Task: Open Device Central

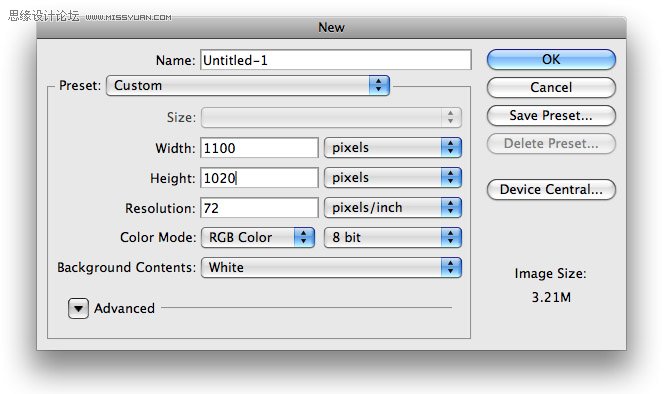Action: click(551, 189)
